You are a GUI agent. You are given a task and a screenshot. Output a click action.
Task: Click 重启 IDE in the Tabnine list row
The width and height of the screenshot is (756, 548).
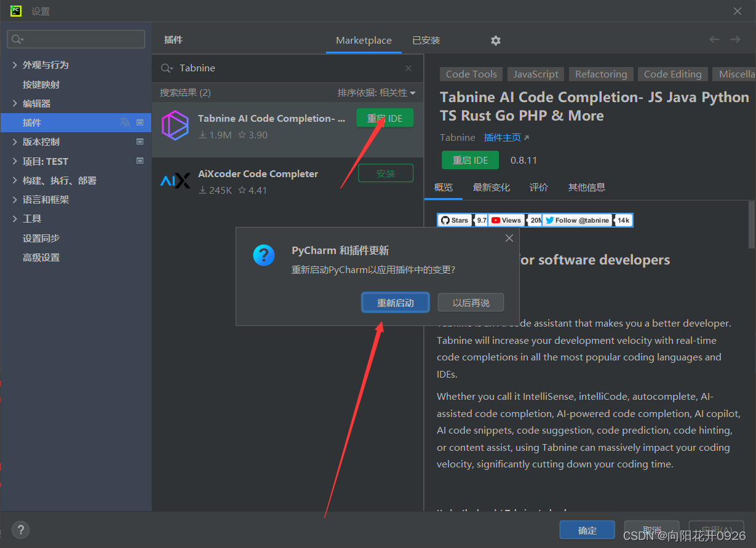tap(385, 118)
